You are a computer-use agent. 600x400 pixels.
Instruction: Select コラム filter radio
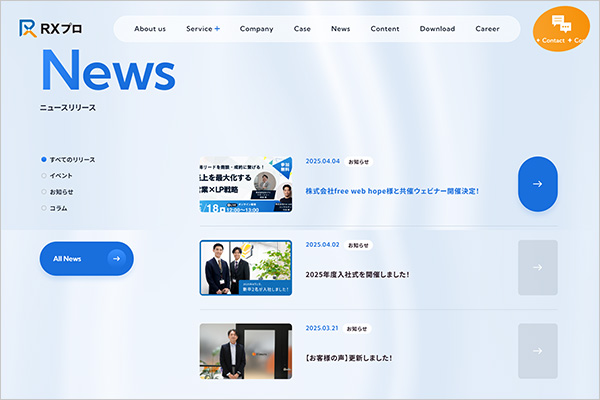[44, 208]
